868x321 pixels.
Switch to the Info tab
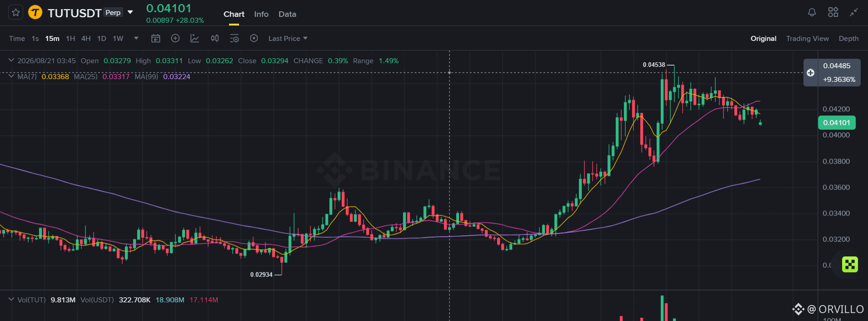[x=261, y=14]
